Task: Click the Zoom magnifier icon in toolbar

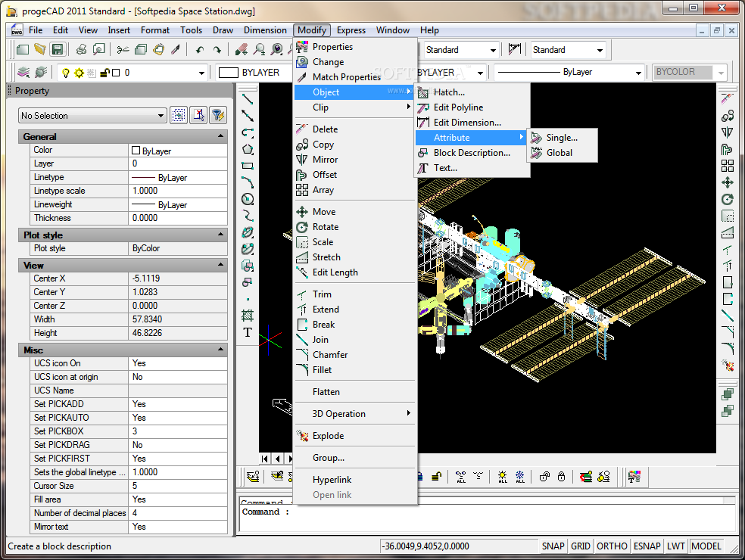Action: (260, 49)
